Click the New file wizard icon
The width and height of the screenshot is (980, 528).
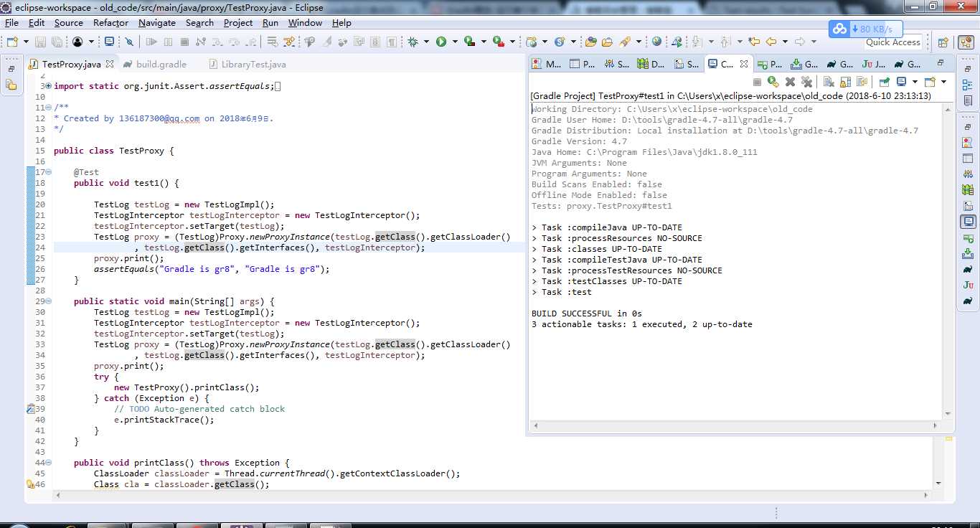tap(11, 42)
